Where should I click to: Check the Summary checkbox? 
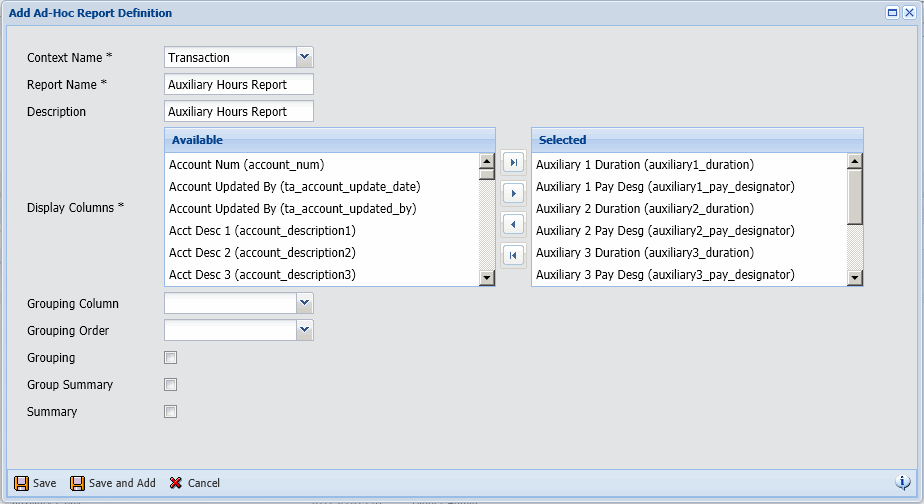[170, 411]
